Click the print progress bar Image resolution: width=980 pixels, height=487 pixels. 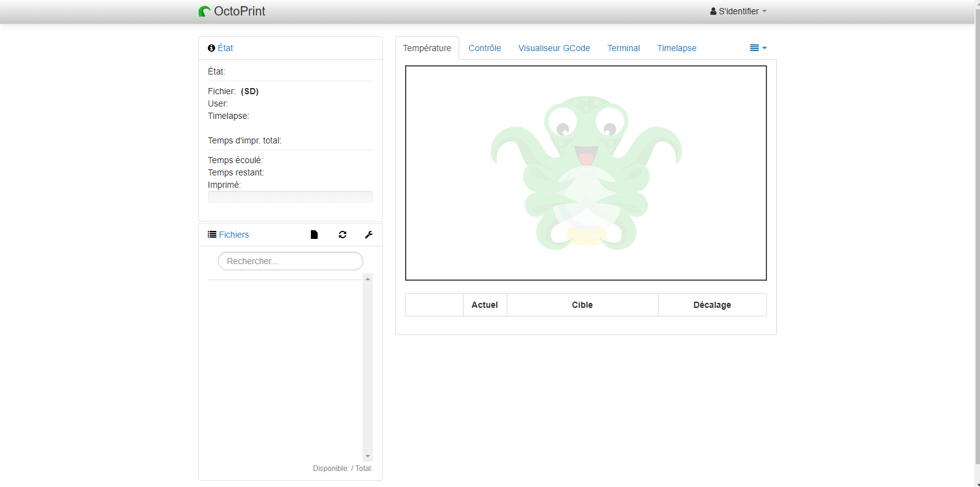pos(291,197)
